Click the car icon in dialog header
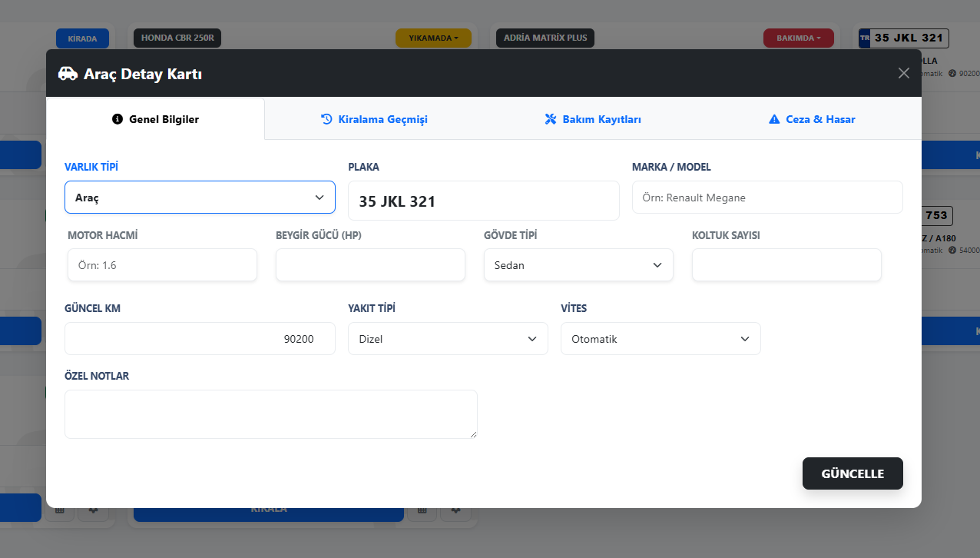The width and height of the screenshot is (980, 558). point(68,74)
